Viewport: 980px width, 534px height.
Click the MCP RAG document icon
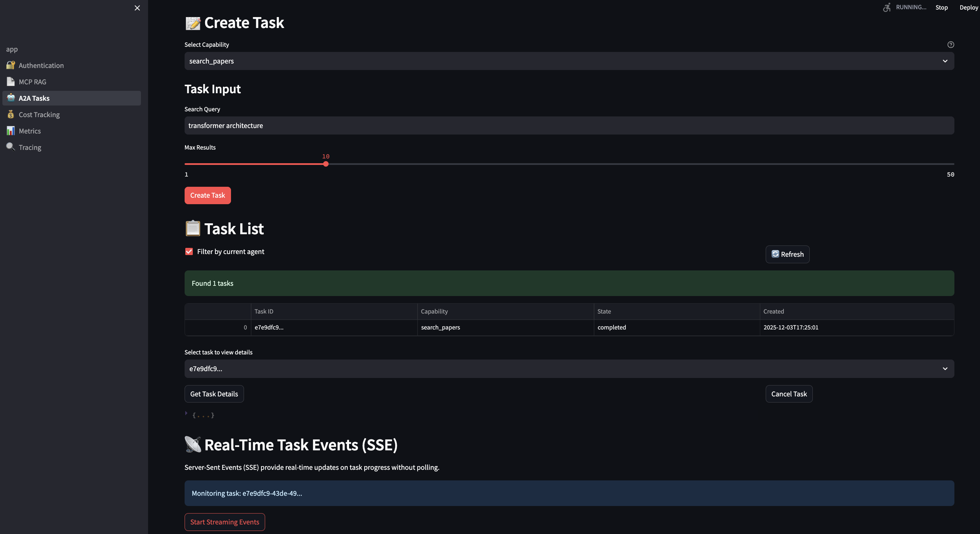click(11, 82)
